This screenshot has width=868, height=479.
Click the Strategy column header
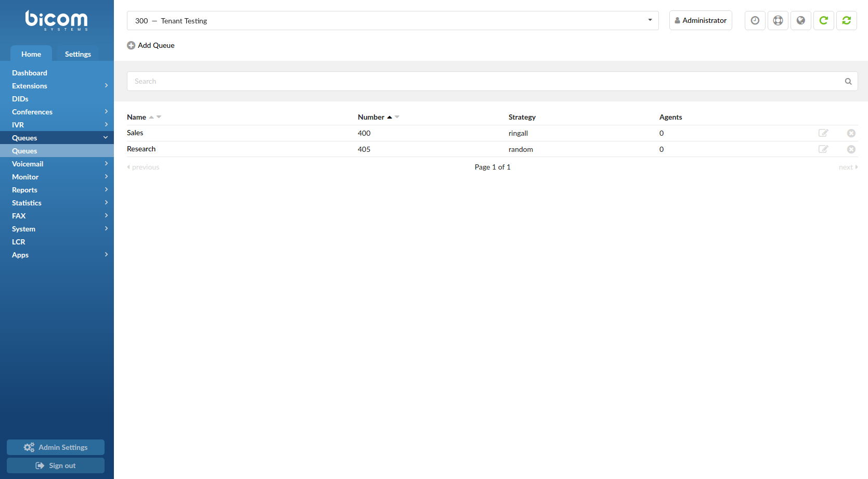point(522,117)
